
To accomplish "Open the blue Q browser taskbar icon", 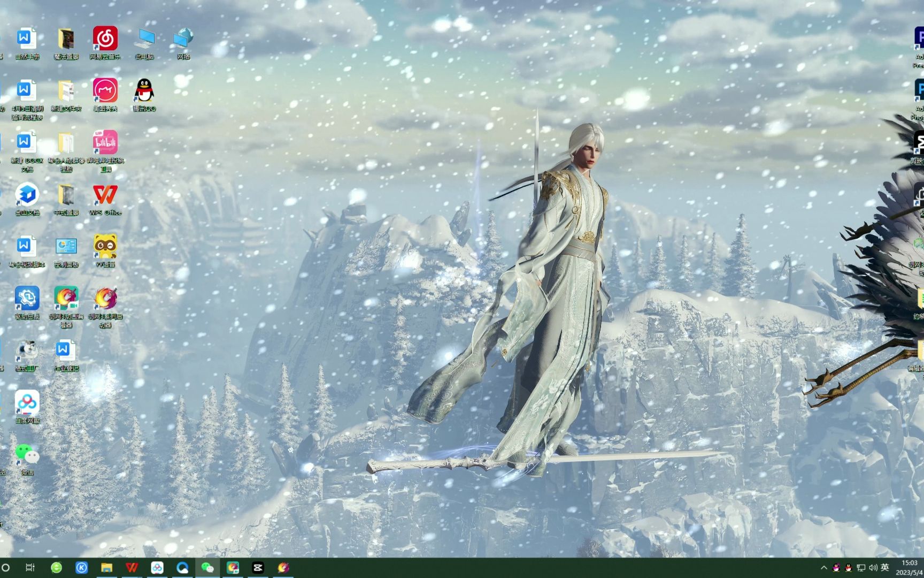I will (182, 567).
